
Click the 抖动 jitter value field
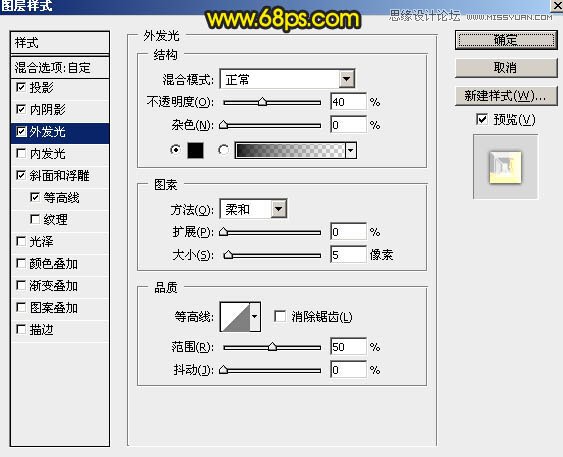click(348, 370)
